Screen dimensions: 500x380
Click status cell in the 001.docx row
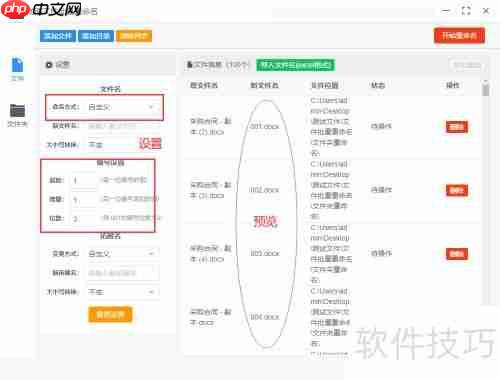[x=381, y=126]
